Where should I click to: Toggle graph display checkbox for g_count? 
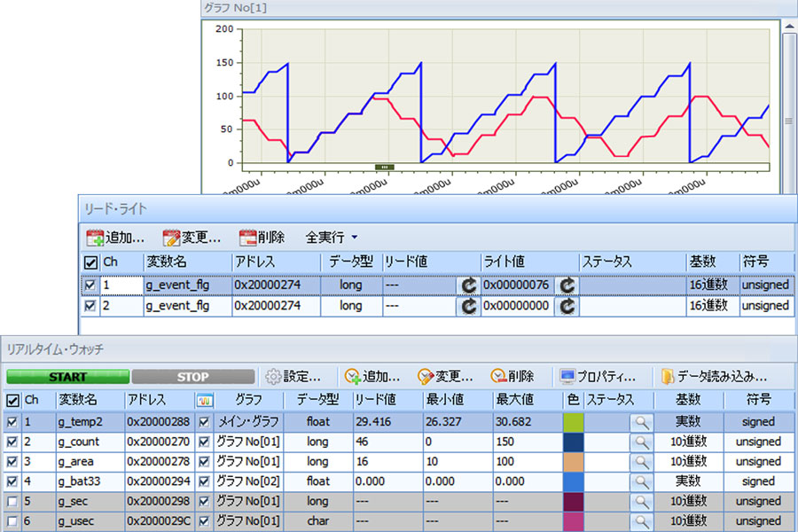(204, 442)
